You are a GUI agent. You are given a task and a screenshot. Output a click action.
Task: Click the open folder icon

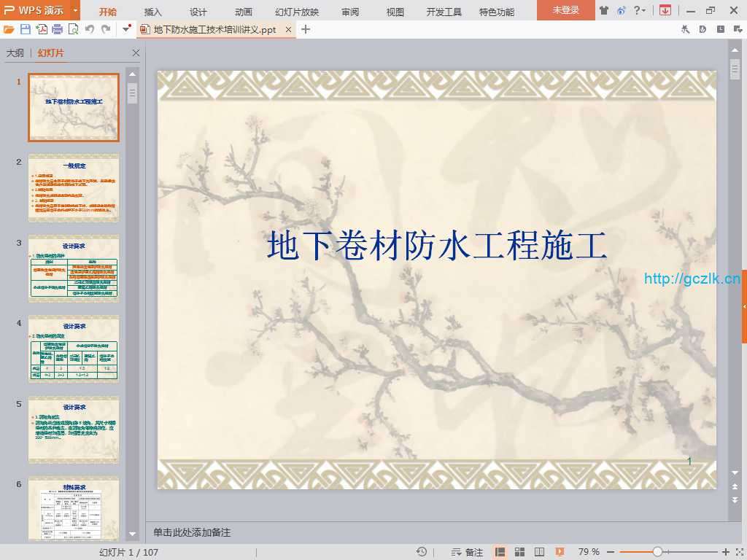(x=9, y=29)
